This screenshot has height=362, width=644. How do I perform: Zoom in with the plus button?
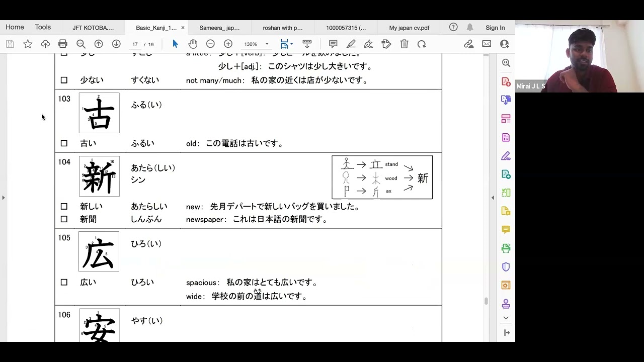tap(228, 44)
